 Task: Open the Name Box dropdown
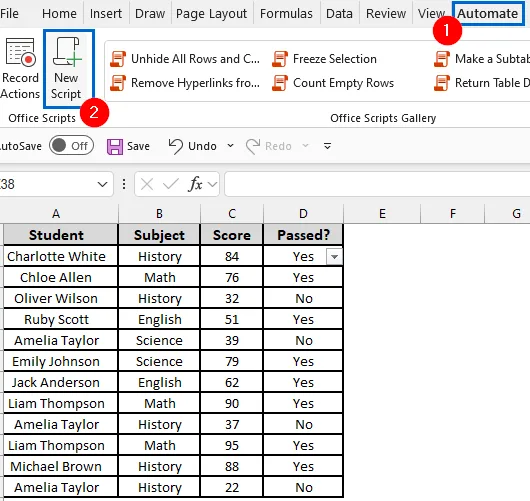click(102, 184)
